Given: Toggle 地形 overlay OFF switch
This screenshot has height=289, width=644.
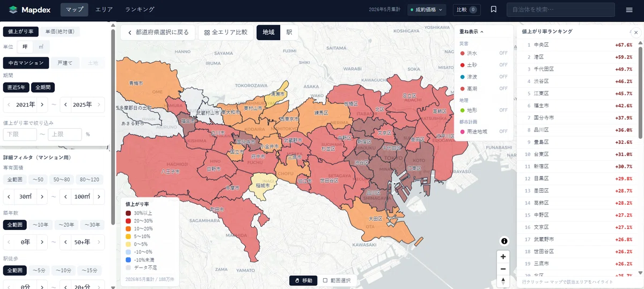Looking at the screenshot, I should (x=503, y=110).
